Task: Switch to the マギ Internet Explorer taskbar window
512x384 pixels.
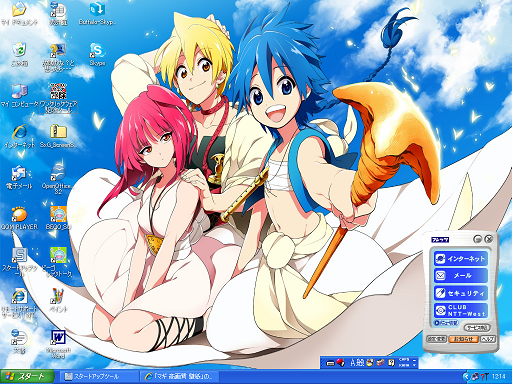Action: coord(179,377)
